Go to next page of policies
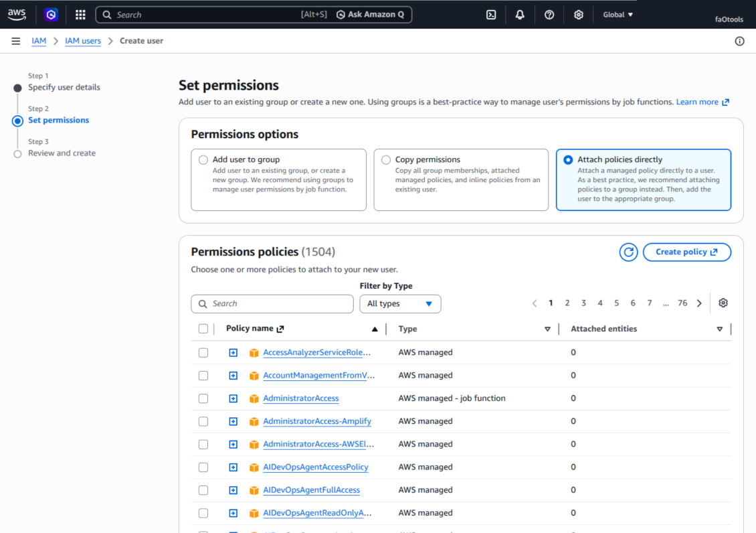The height and width of the screenshot is (533, 756). [699, 303]
